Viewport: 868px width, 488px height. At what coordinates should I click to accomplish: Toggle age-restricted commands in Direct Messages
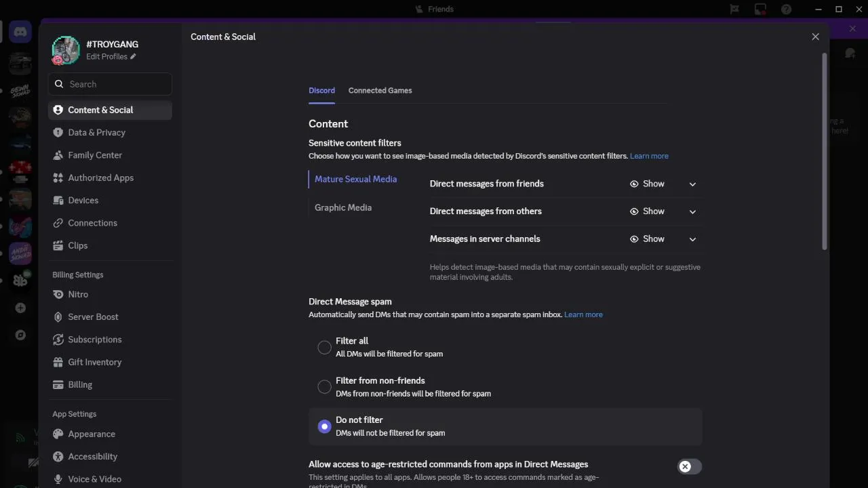coord(689,466)
